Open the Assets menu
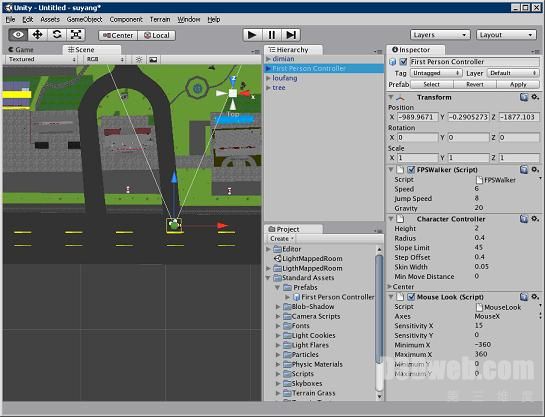Image resolution: width=545 pixels, height=417 pixels. 50,19
